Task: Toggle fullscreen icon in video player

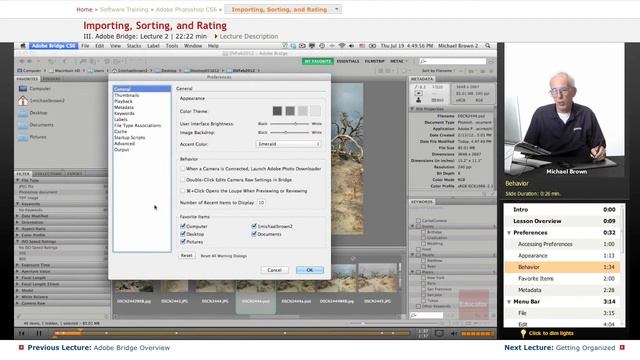Action: point(439,333)
